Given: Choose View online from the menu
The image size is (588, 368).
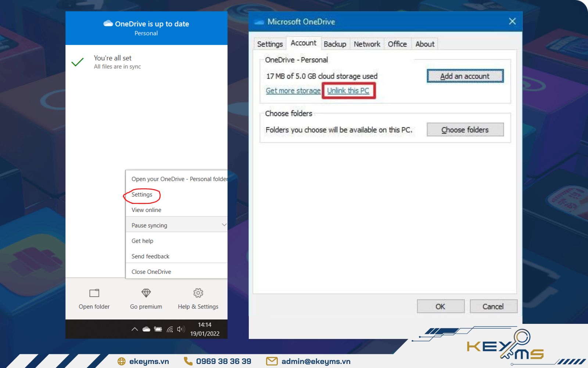Looking at the screenshot, I should [x=146, y=210].
